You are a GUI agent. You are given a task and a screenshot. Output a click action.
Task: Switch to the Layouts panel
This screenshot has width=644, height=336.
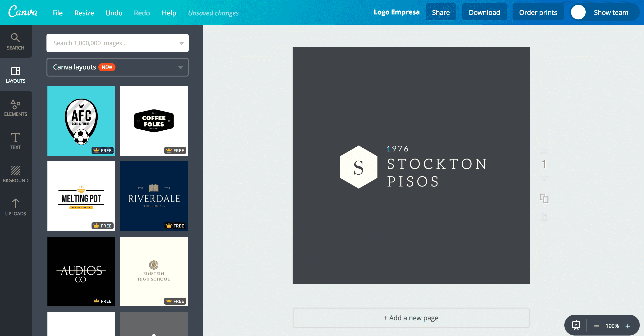point(16,75)
